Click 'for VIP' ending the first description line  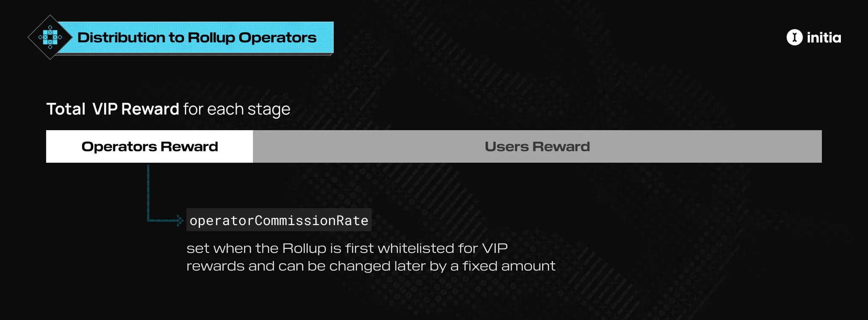pos(483,248)
